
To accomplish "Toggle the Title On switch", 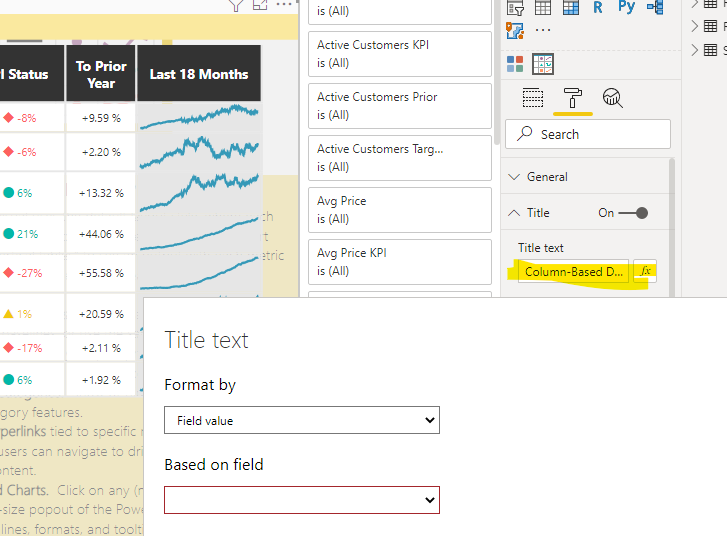I will [633, 213].
